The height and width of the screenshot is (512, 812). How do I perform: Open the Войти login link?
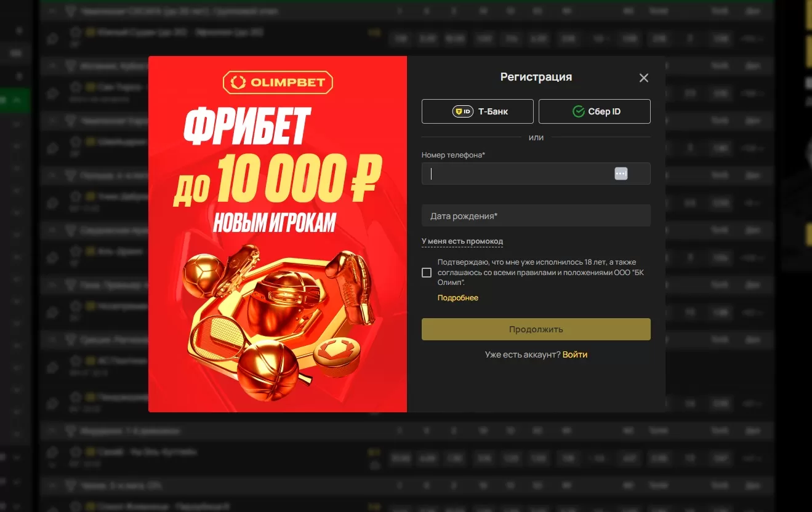point(576,354)
